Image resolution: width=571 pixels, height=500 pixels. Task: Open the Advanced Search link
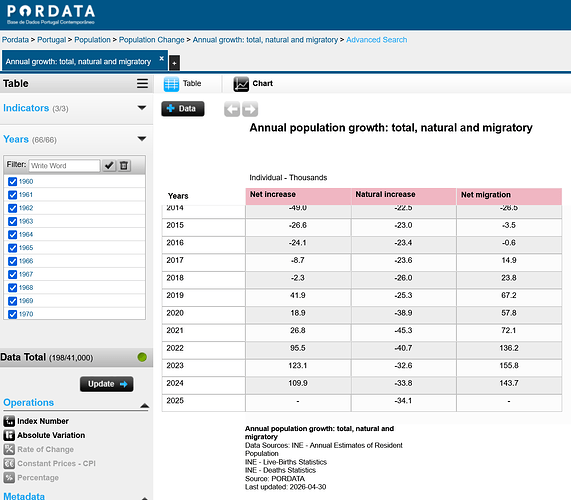tap(377, 40)
